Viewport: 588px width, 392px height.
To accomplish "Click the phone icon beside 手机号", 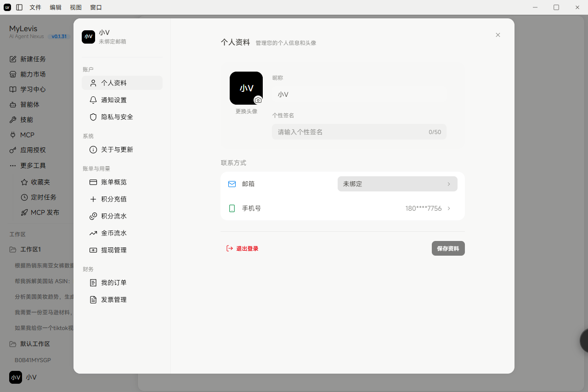I will point(232,208).
